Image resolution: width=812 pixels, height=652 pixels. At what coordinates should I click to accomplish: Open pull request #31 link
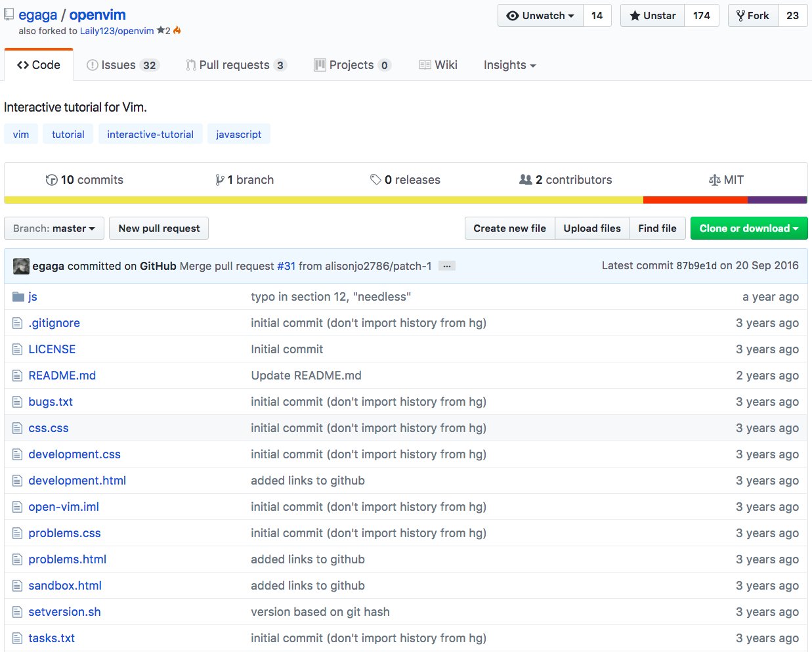(286, 266)
